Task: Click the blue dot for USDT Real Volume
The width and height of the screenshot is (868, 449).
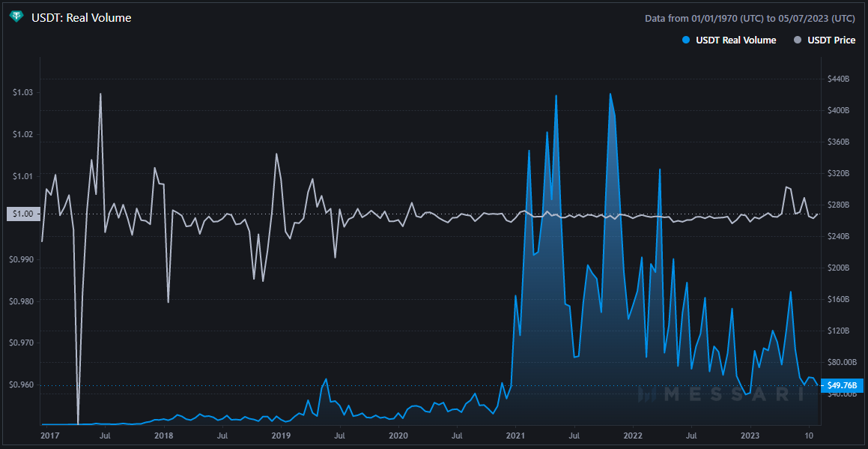Action: tap(687, 40)
